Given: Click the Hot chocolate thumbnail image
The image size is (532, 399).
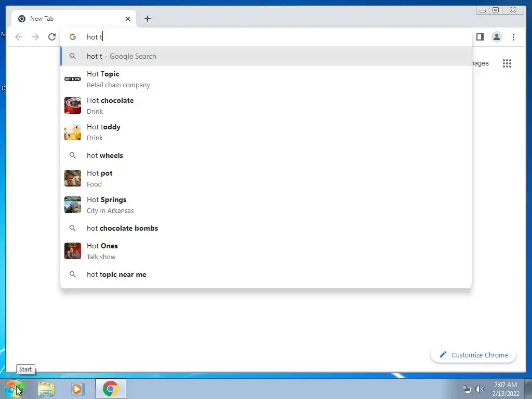Looking at the screenshot, I should tap(73, 105).
